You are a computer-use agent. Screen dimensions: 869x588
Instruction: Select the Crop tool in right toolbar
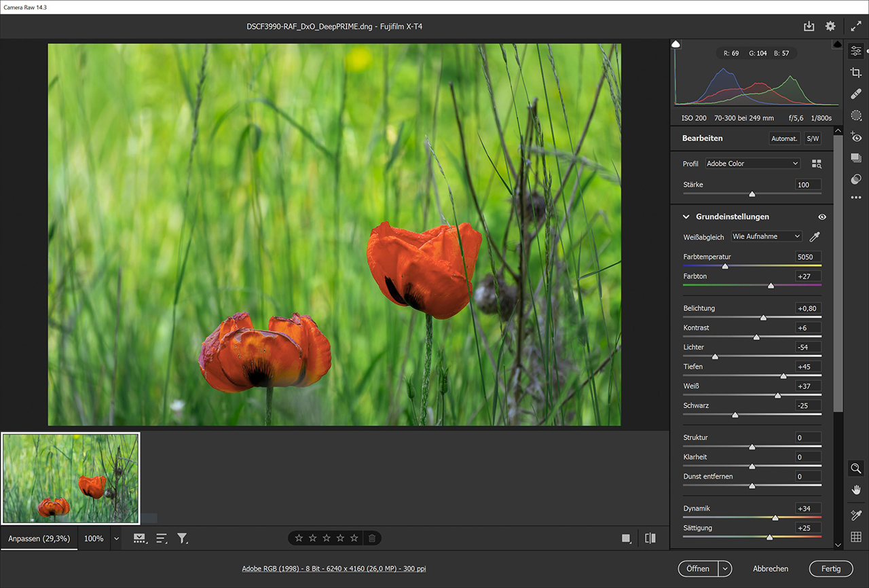tap(856, 73)
